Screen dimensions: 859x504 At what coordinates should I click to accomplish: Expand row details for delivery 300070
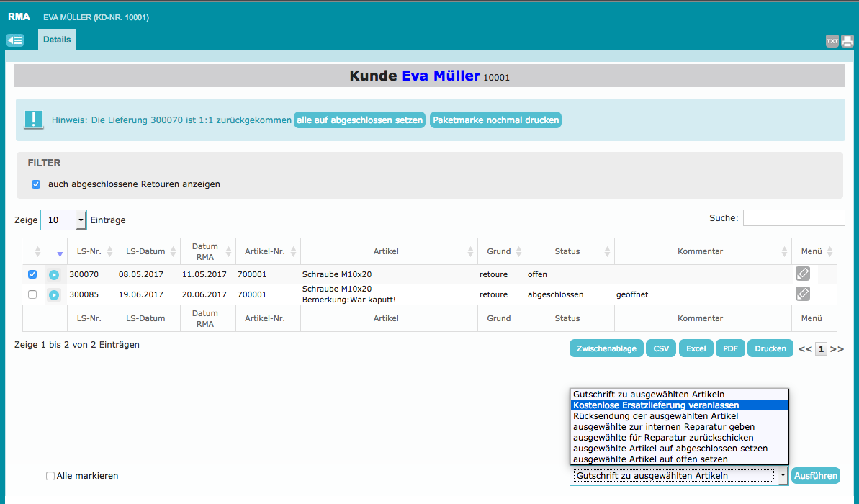[x=54, y=274]
